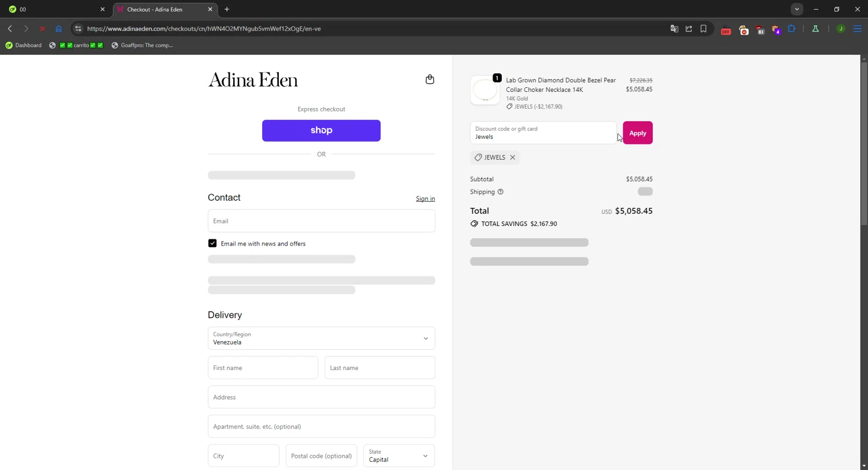The width and height of the screenshot is (868, 470).
Task: Close the 00 tab
Action: [x=102, y=9]
